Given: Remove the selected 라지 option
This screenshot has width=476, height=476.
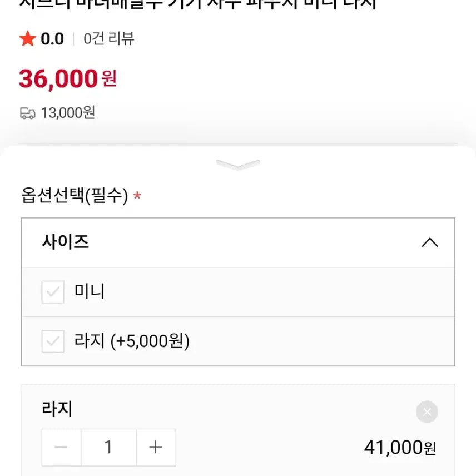Looking at the screenshot, I should pos(427,412).
